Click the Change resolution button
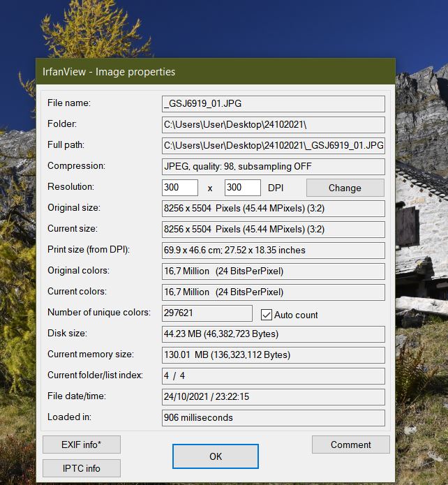Image resolution: width=448 pixels, height=485 pixels. [345, 188]
